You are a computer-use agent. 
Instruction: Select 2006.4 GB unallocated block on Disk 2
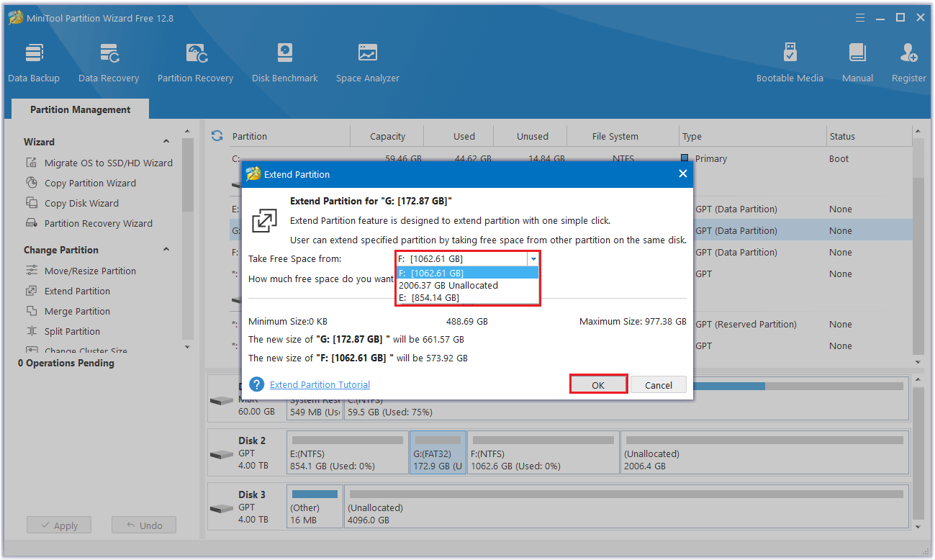pos(764,452)
